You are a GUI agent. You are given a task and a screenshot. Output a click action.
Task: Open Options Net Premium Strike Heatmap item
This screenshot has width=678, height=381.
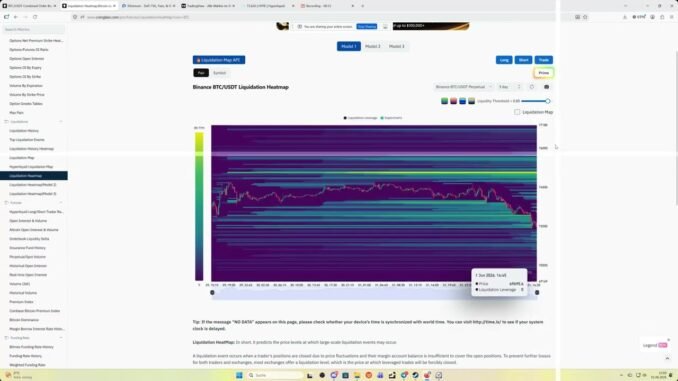point(36,41)
